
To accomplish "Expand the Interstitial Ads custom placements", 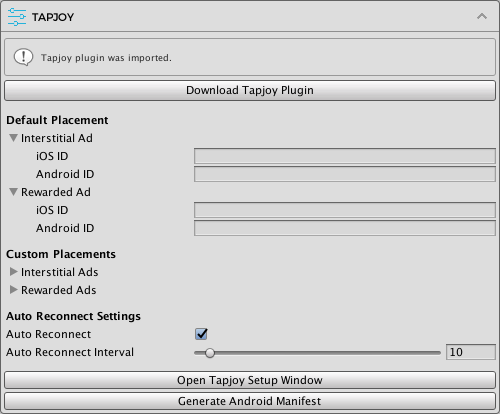I will pyautogui.click(x=13, y=272).
